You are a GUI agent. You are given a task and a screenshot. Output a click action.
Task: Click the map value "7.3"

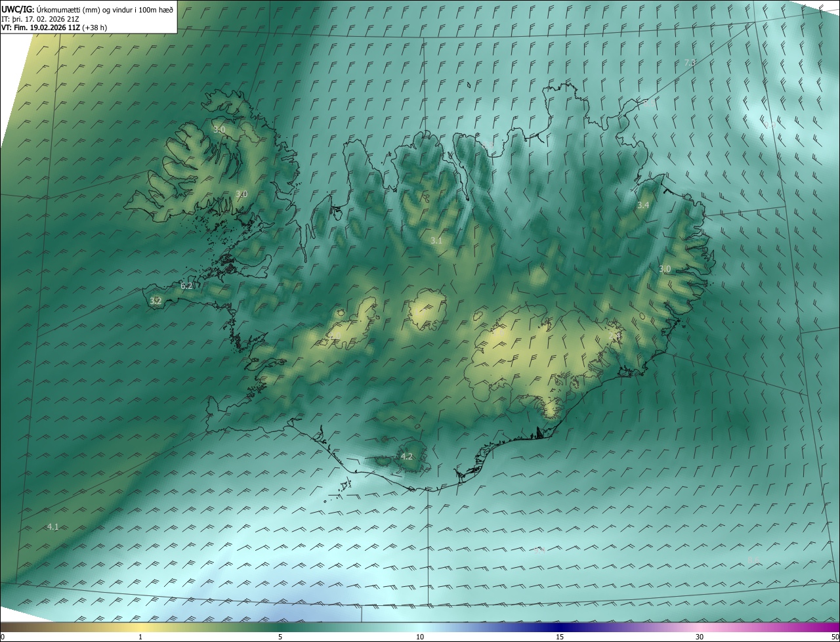690,62
